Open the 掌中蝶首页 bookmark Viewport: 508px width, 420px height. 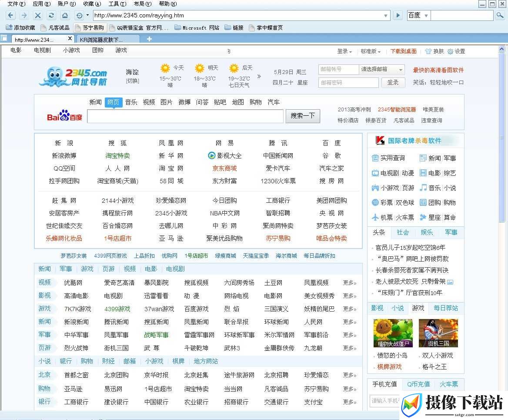266,28
